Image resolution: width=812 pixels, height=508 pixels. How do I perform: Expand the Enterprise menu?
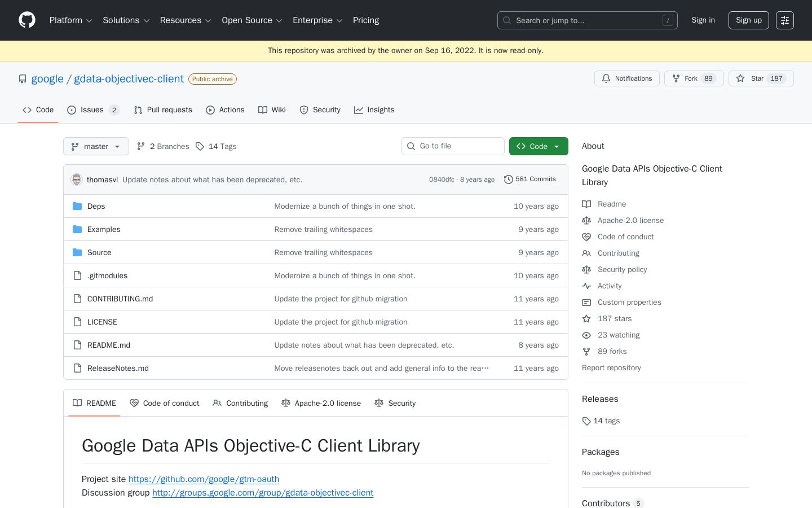coord(317,20)
